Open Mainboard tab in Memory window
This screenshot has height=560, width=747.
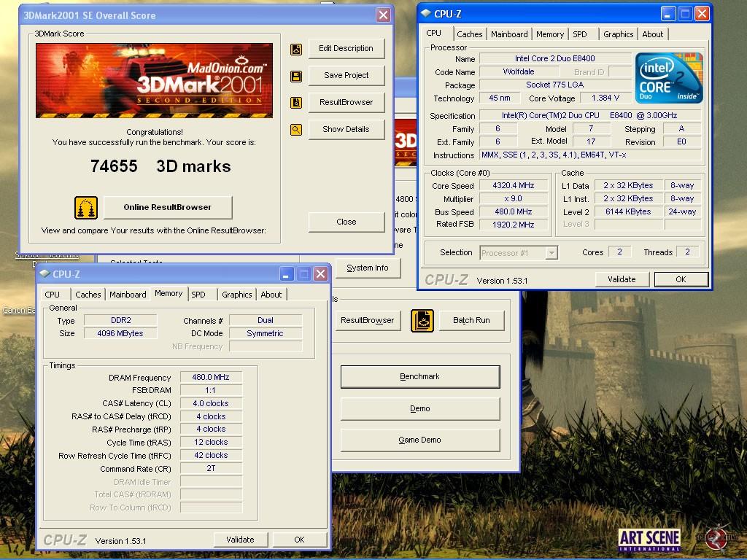pyautogui.click(x=128, y=295)
